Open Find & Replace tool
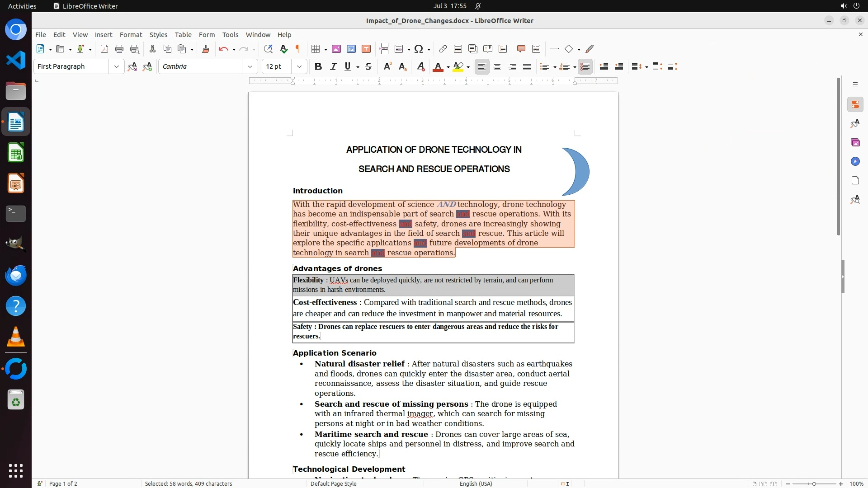The height and width of the screenshot is (488, 868). click(268, 49)
